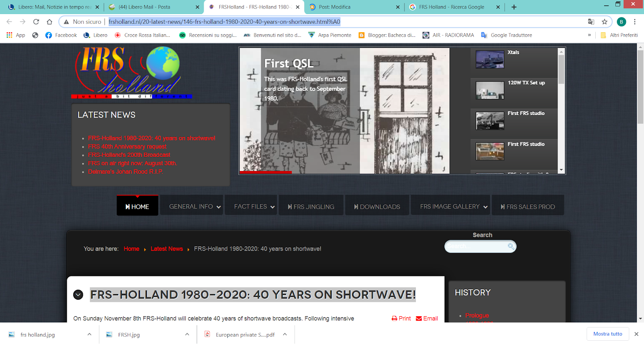Click the round arrow icon beside article title

pyautogui.click(x=78, y=295)
